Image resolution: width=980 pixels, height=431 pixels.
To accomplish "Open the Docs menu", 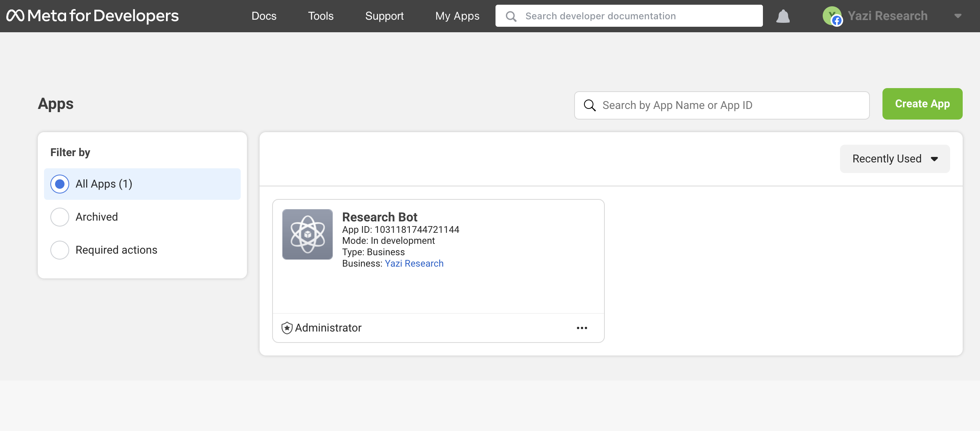I will click(x=264, y=16).
